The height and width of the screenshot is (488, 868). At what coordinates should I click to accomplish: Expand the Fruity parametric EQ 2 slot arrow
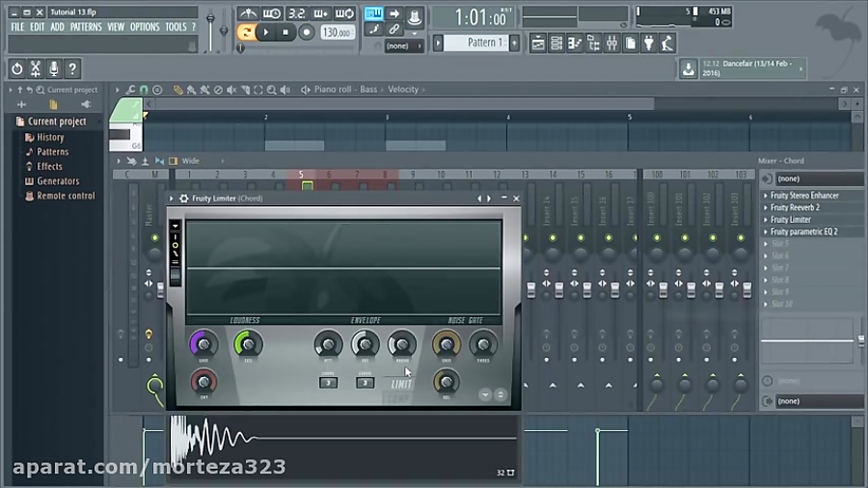(766, 231)
